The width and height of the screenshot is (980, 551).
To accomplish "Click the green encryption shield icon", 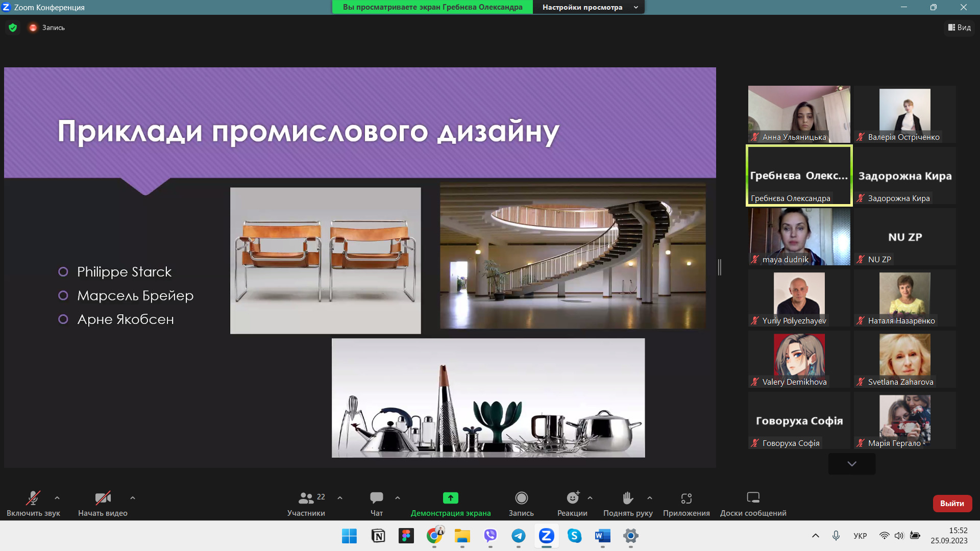I will (x=13, y=28).
